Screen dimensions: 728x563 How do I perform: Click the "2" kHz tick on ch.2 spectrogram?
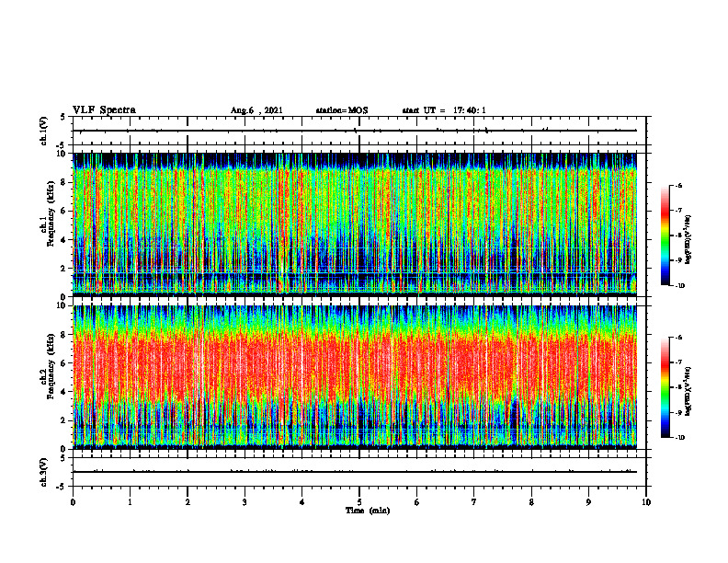64,420
